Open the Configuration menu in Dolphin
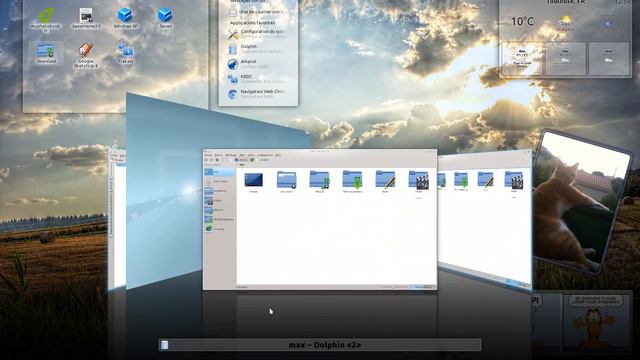 [264, 155]
